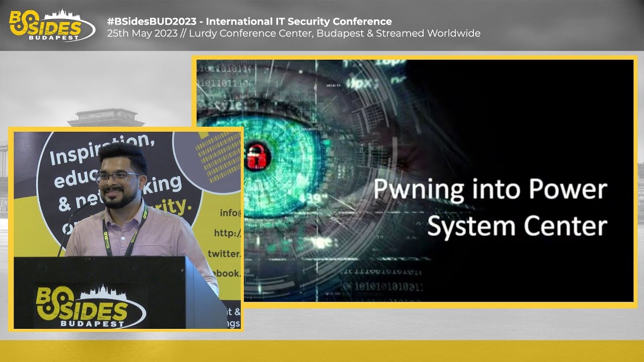The image size is (644, 362).
Task: Click the "Pwning into Power System Center" slide title
Action: (490, 208)
